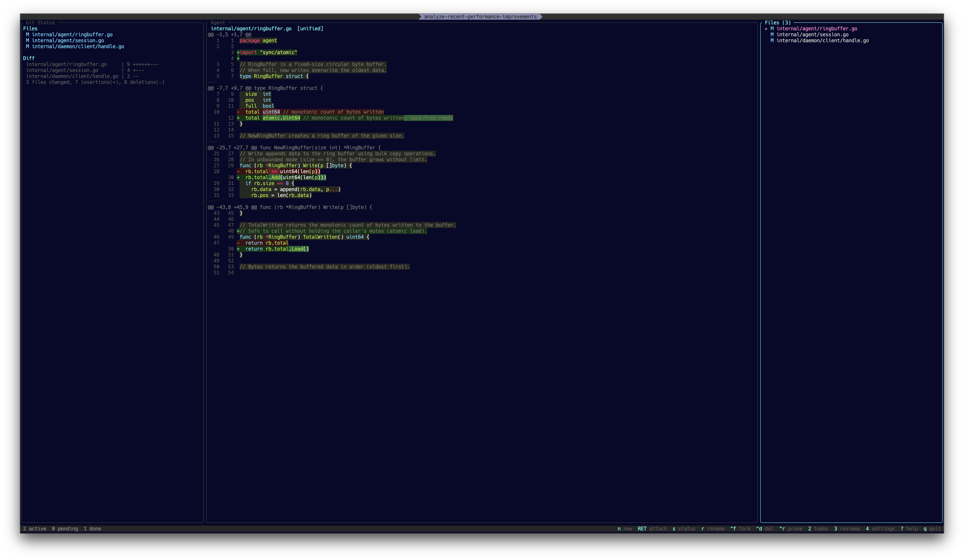Open the '2 todos' view
Viewport: 964px width, 560px height.
818,529
